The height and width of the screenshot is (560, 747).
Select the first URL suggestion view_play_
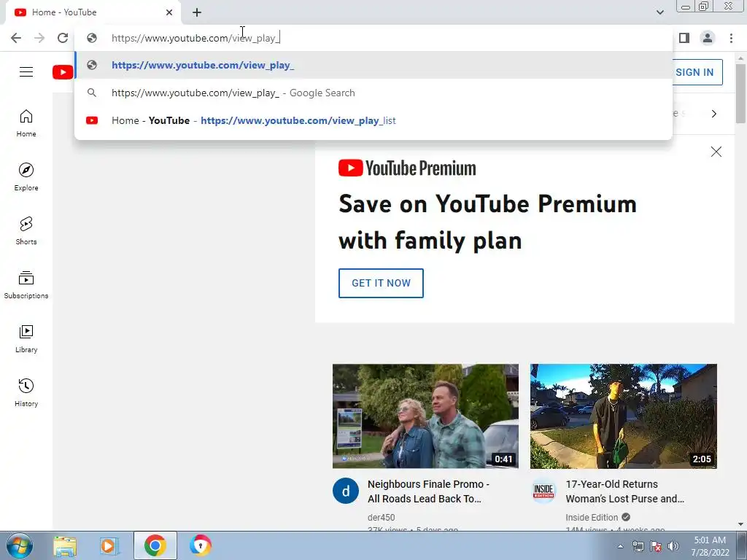[x=373, y=65]
